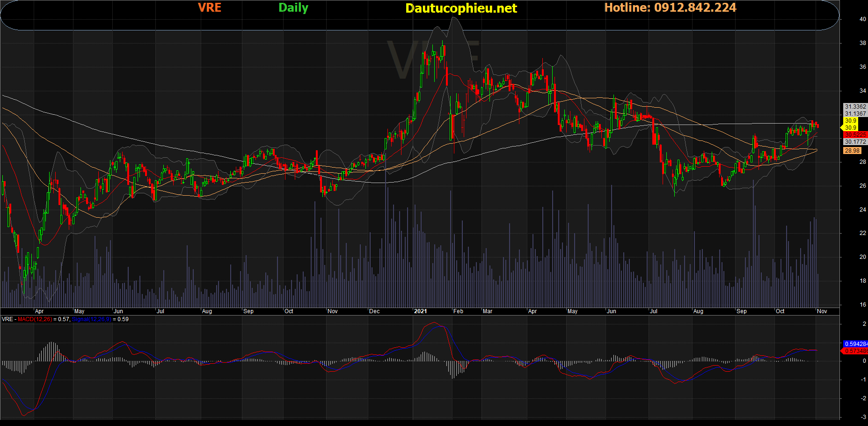Click the 26 price axis label
Image resolution: width=868 pixels, height=426 pixels.
(x=862, y=186)
